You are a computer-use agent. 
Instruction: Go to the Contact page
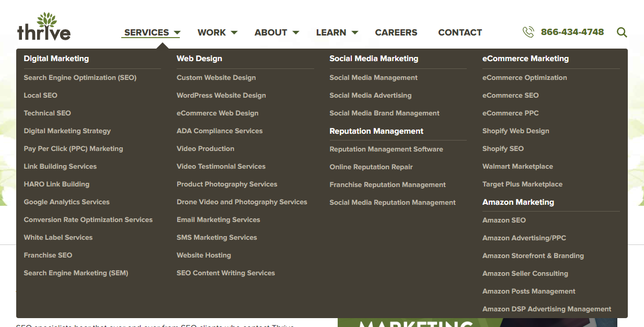pyautogui.click(x=460, y=32)
